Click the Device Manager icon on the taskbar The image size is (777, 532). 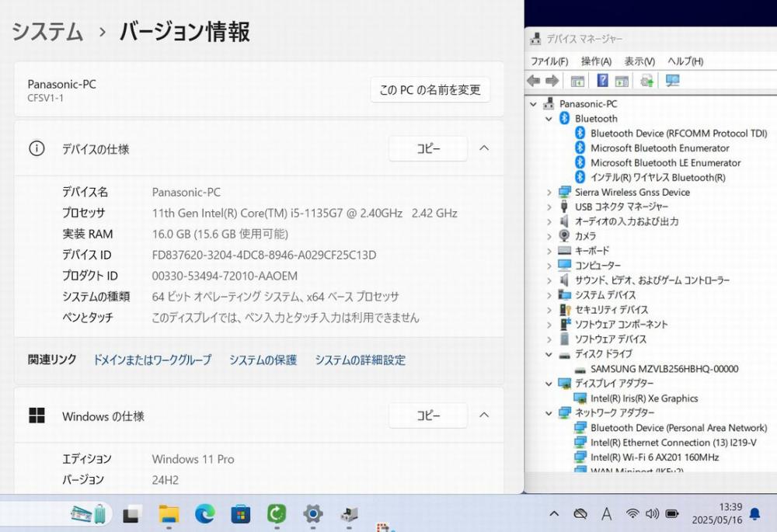(350, 514)
